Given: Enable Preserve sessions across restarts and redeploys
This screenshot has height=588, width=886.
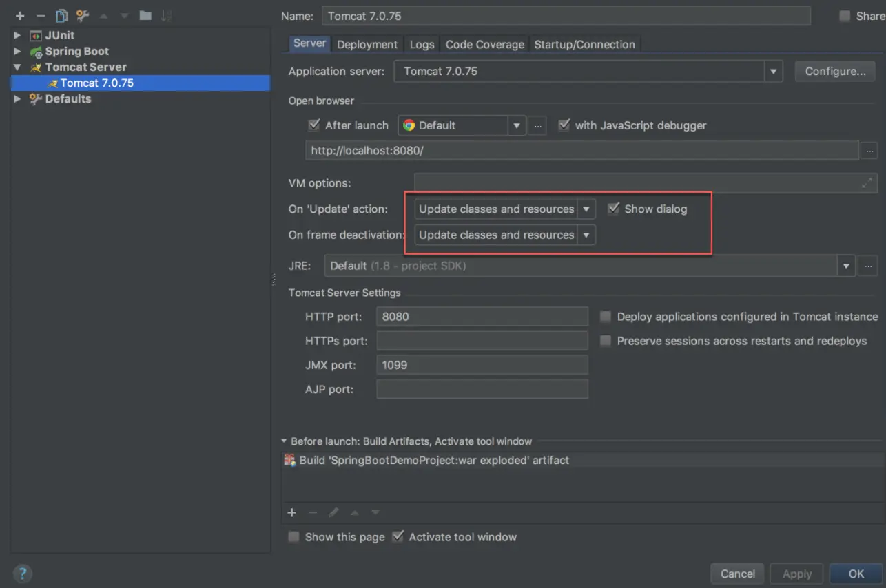Looking at the screenshot, I should (x=606, y=341).
